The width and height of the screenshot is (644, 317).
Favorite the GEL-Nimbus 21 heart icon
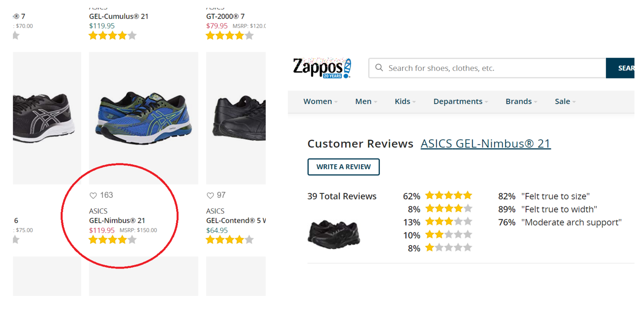point(93,195)
